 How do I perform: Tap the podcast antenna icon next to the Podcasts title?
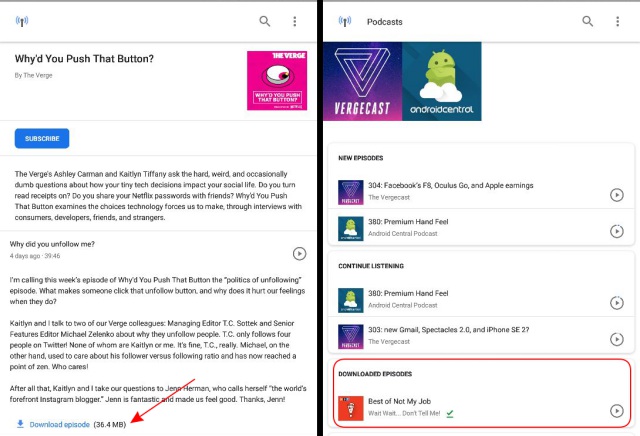(x=345, y=21)
